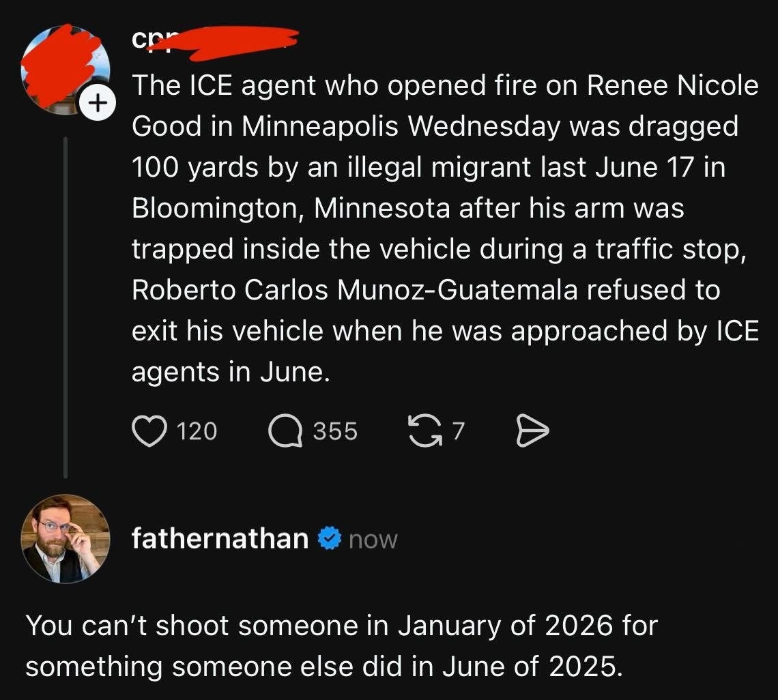778x700 pixels.
Task: Click the "now" timestamp on the reply
Action: coord(373,540)
